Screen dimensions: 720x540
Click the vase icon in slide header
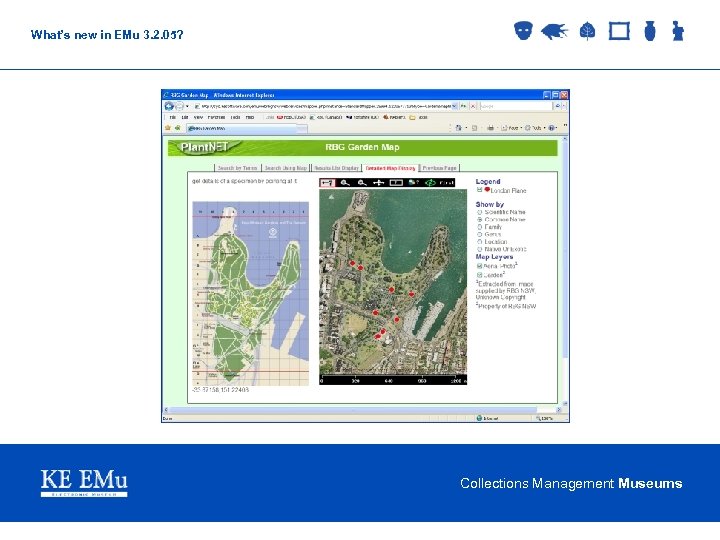pyautogui.click(x=650, y=31)
